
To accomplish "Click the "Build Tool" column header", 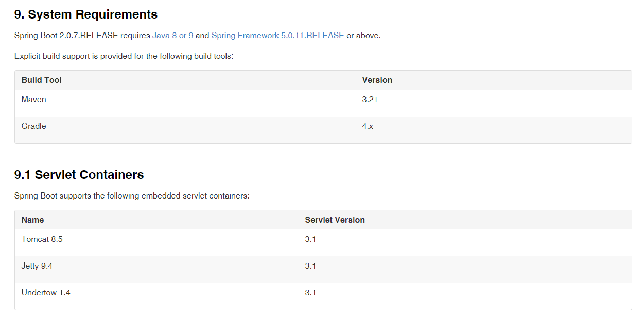I will coord(42,80).
